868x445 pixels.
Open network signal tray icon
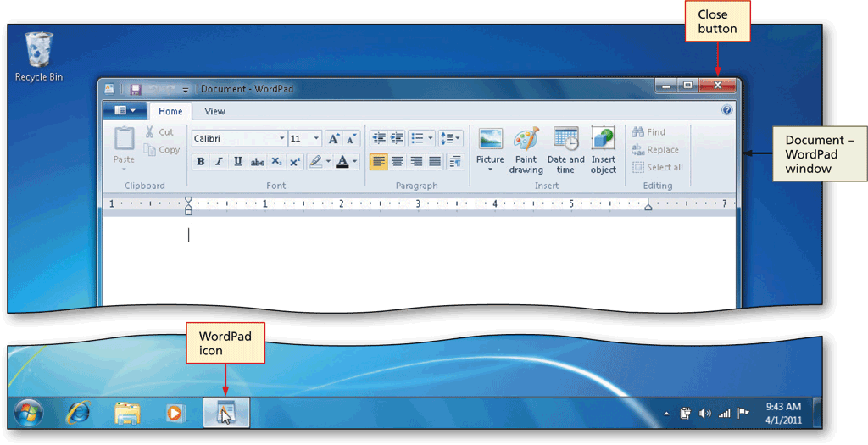(x=724, y=414)
